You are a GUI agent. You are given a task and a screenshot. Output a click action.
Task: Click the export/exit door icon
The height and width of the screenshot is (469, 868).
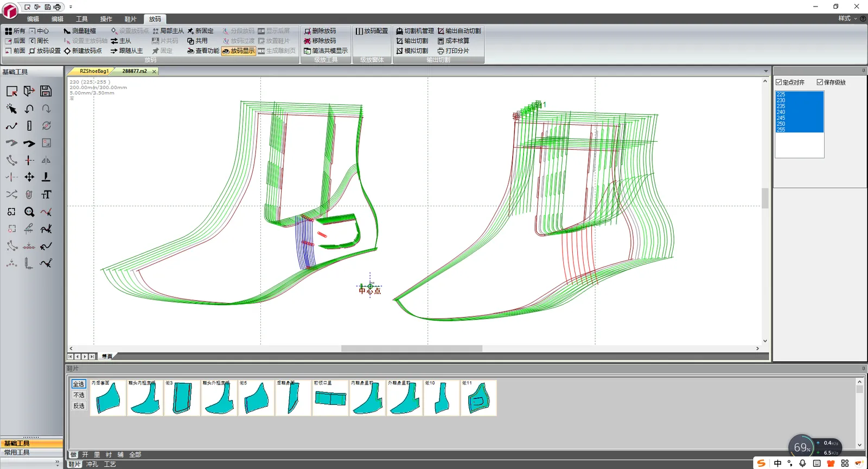point(29,91)
